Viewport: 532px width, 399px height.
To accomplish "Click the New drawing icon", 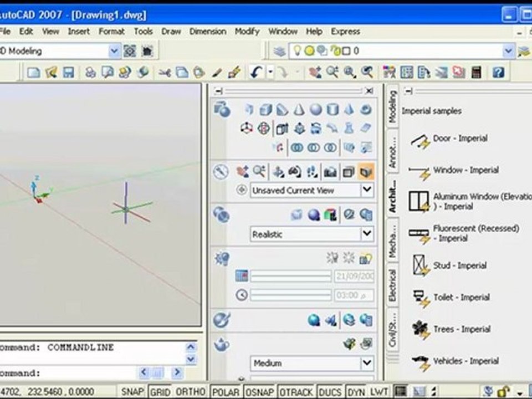I will coord(34,72).
